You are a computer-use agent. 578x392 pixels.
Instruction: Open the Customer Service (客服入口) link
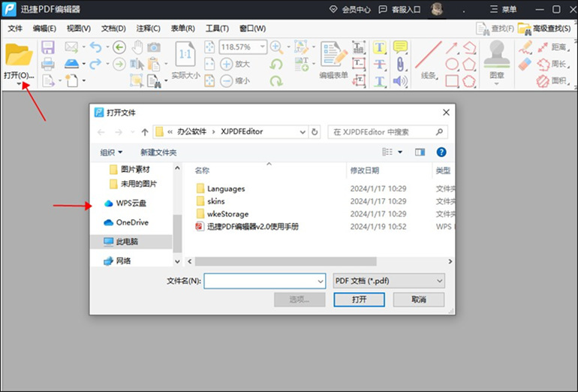point(400,10)
